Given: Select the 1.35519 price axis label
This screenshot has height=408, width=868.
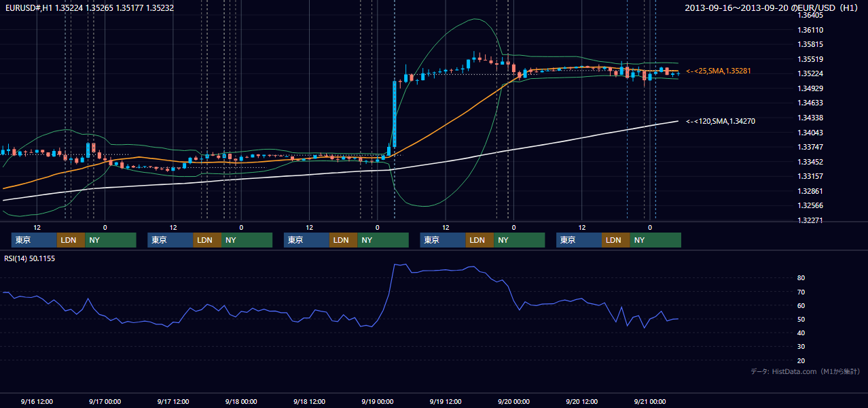Looking at the screenshot, I should click(x=811, y=59).
